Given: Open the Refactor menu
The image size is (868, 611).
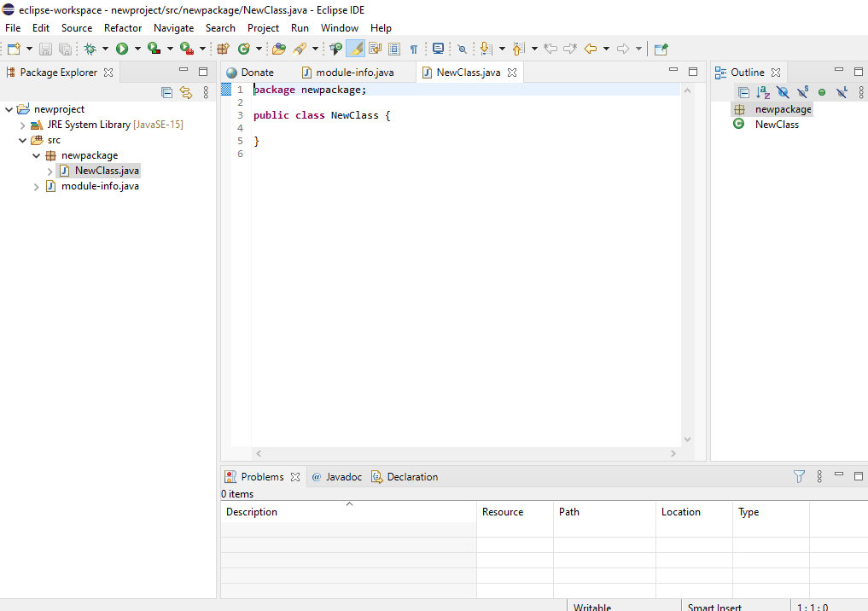Looking at the screenshot, I should 123,28.
